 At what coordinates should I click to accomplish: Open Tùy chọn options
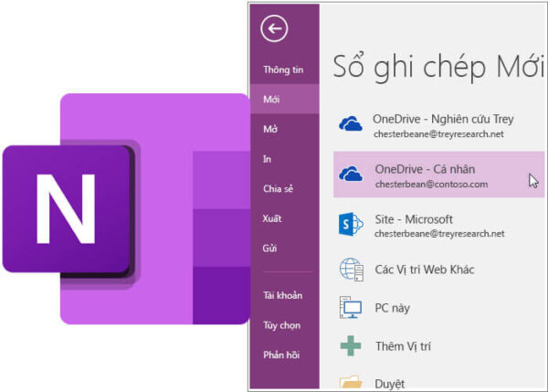click(x=281, y=325)
